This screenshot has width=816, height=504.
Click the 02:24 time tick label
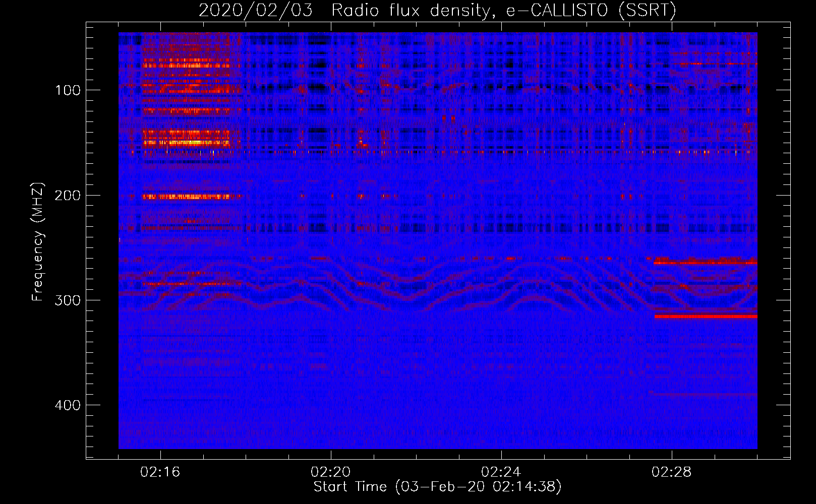tap(501, 472)
